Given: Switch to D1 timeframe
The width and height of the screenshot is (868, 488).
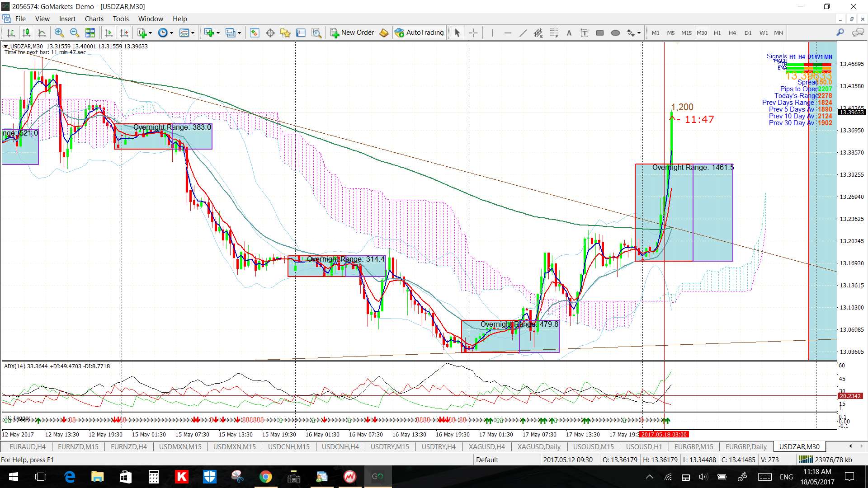Looking at the screenshot, I should (x=748, y=33).
